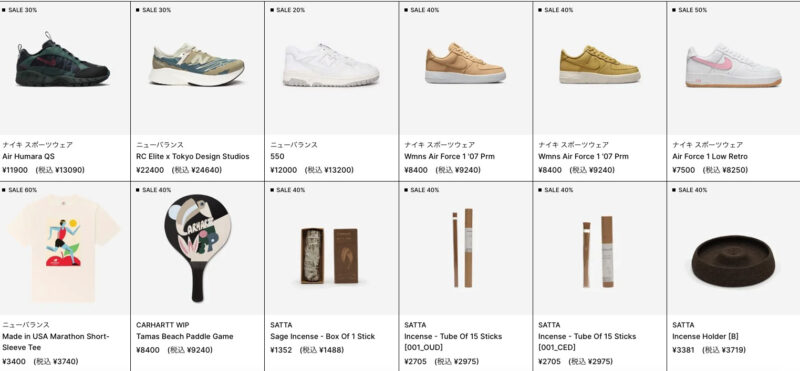Open the RC Elite x Tokyo Design Studios link
This screenshot has width=800, height=371.
click(x=193, y=157)
